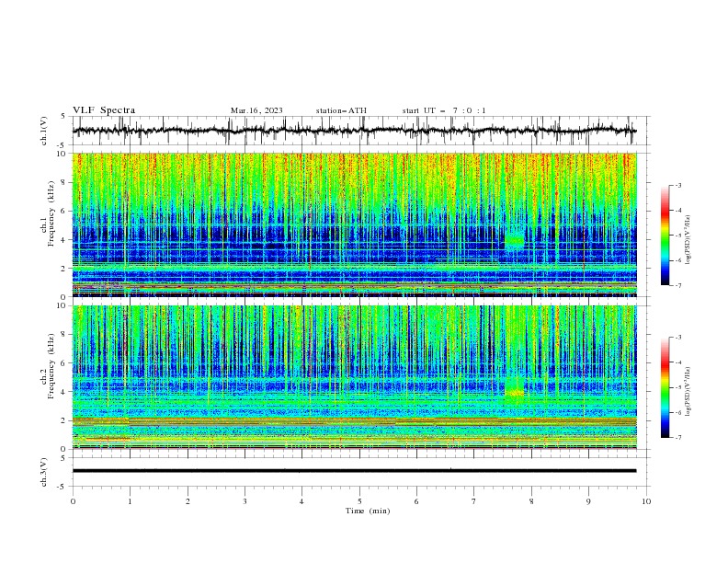
Task: Click the time axis tick label '8'
Action: click(531, 501)
